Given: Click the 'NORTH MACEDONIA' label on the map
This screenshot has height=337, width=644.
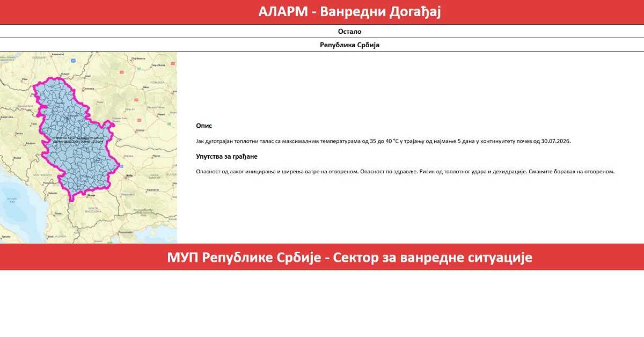Looking at the screenshot, I should 92,210.
